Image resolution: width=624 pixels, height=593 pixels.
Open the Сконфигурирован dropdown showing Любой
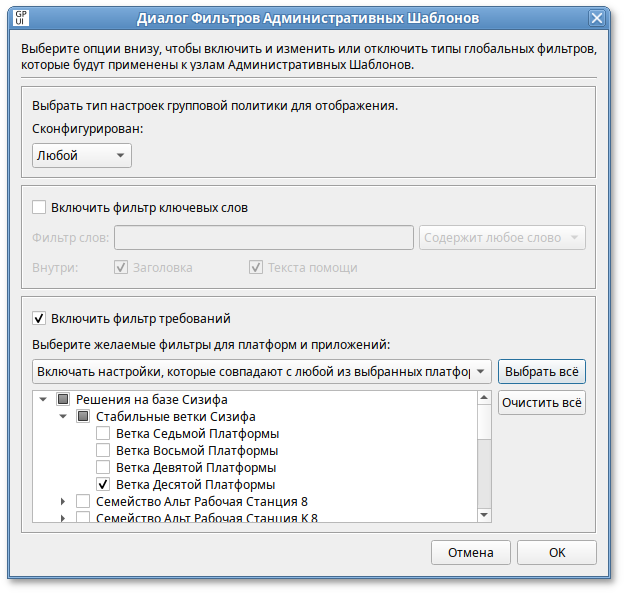81,155
